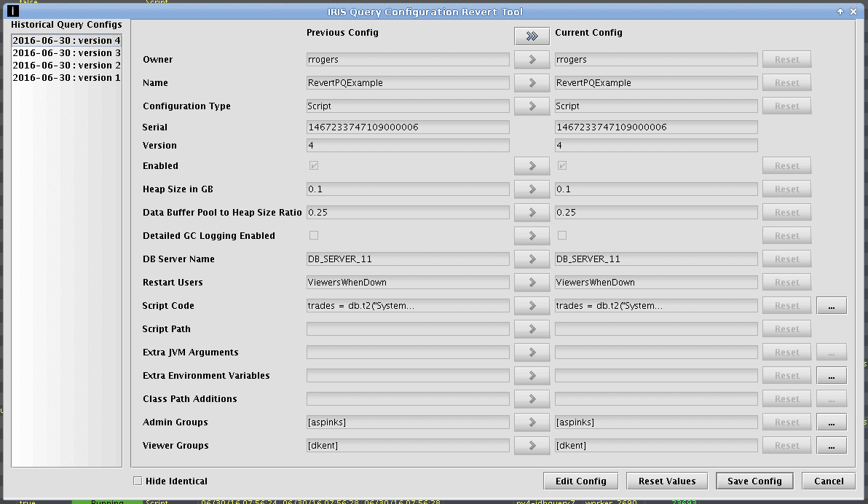Select 2016-06-30 version 1 from history
The height and width of the screenshot is (504, 868).
(66, 78)
